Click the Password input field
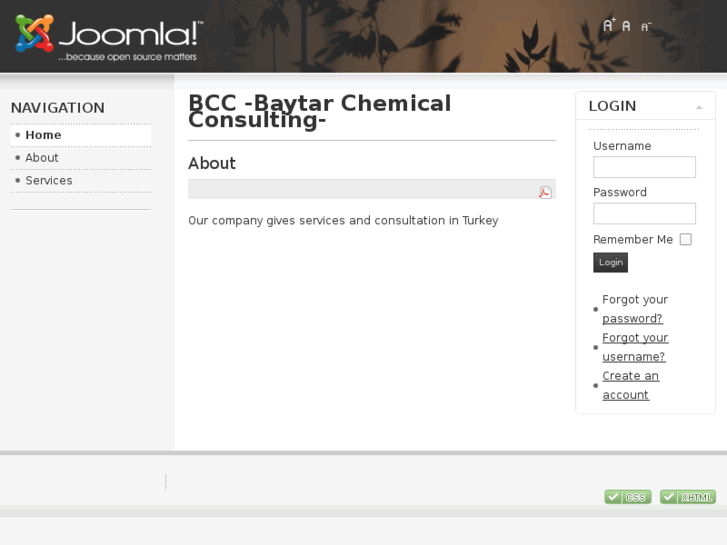Screen dimensions: 727x545 (x=644, y=213)
